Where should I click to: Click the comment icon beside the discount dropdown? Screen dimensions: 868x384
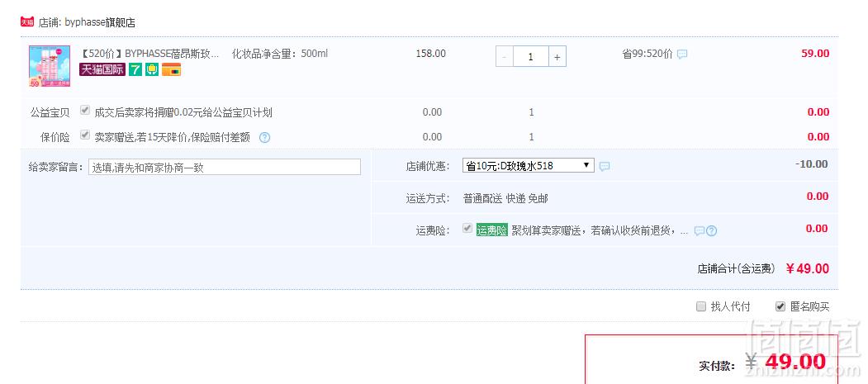click(605, 166)
